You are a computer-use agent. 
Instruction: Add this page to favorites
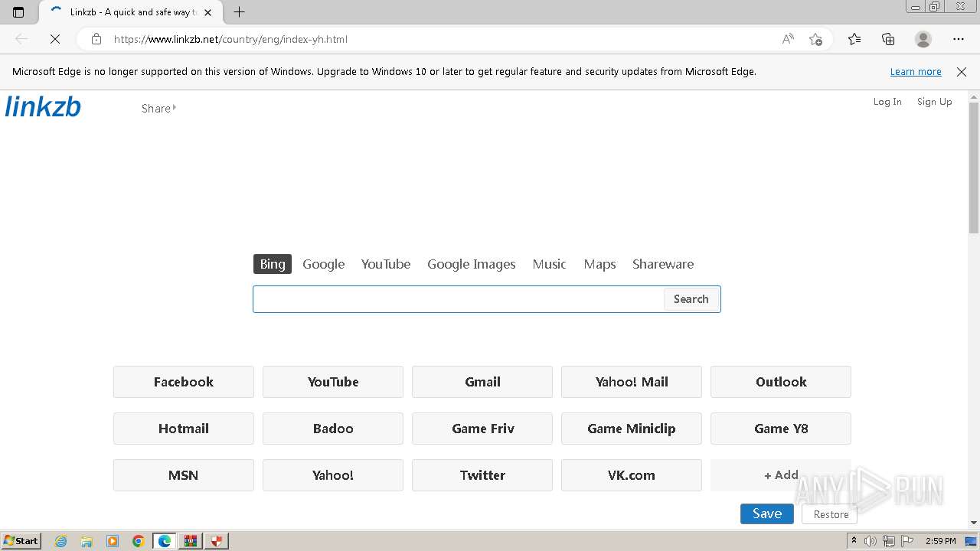(x=815, y=39)
